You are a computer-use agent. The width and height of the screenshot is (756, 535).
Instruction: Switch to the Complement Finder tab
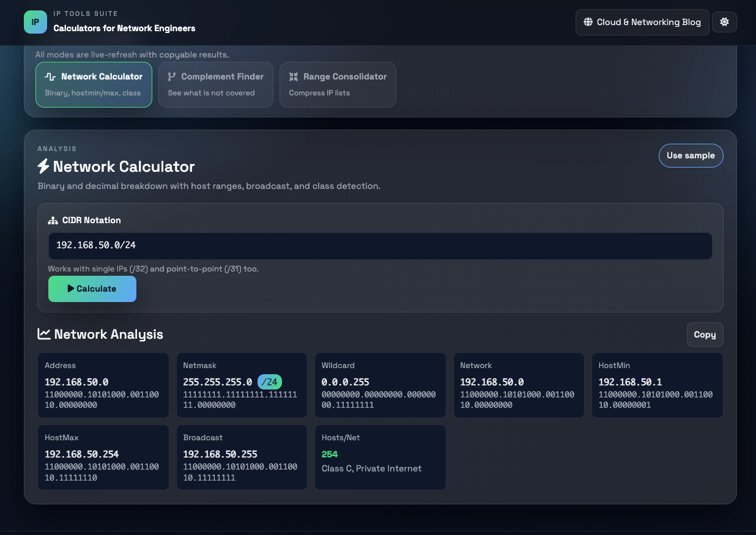click(215, 84)
